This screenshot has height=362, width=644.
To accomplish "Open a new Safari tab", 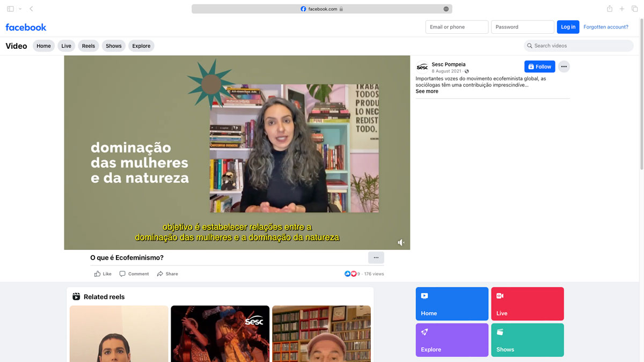I will pos(622,9).
